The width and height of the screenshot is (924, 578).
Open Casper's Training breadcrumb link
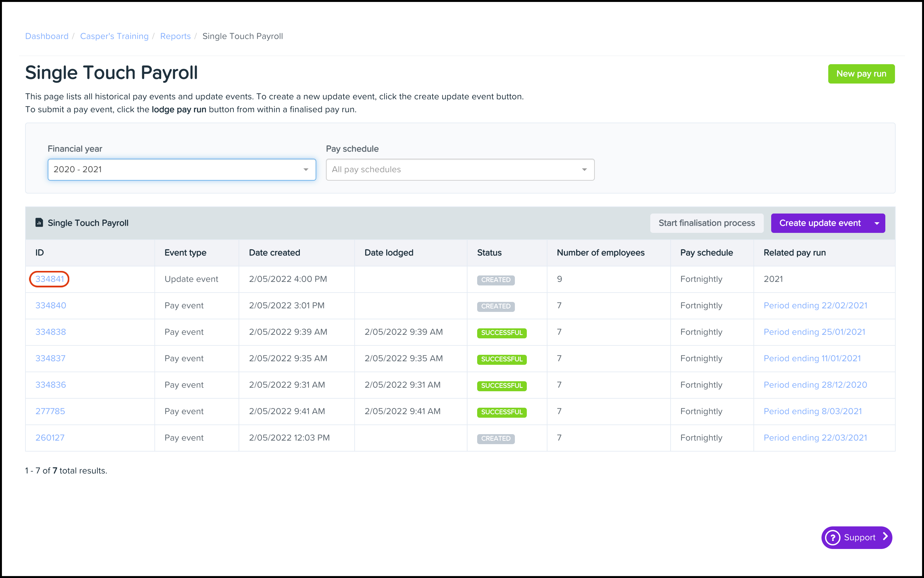click(114, 36)
